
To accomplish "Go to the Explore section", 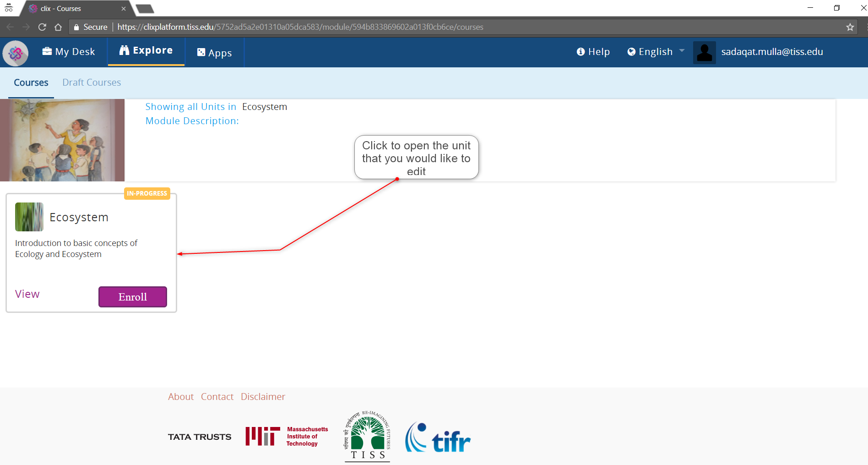I will pyautogui.click(x=146, y=50).
